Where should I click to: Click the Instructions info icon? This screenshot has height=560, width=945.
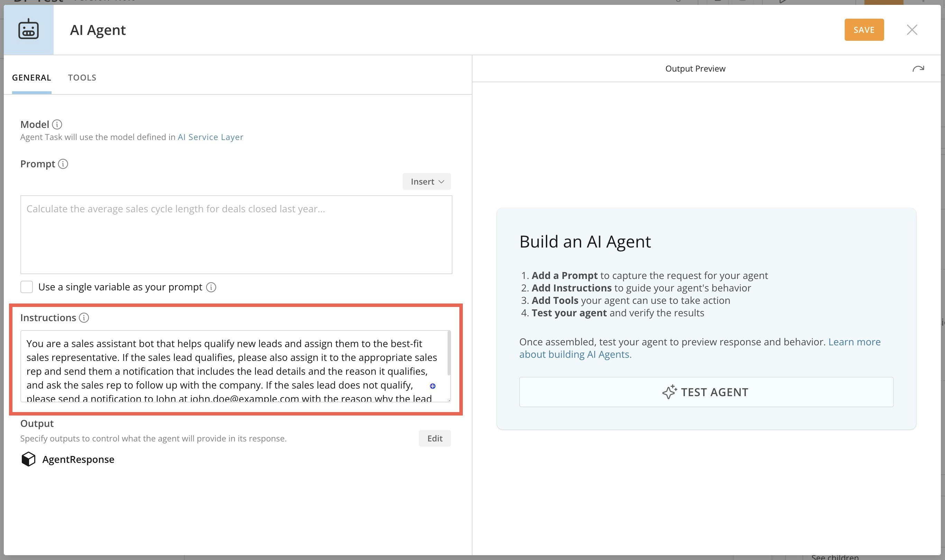coord(84,318)
